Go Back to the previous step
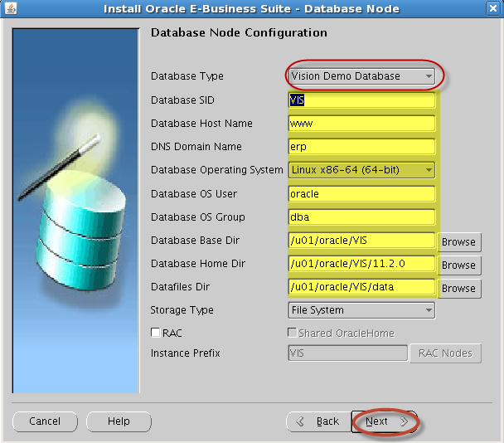This screenshot has height=443, width=504. (317, 421)
